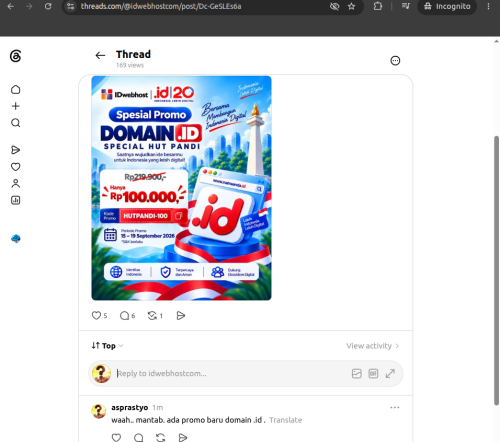The image size is (500, 442).
Task: Click page vertical scrollbar
Action: click(x=496, y=271)
